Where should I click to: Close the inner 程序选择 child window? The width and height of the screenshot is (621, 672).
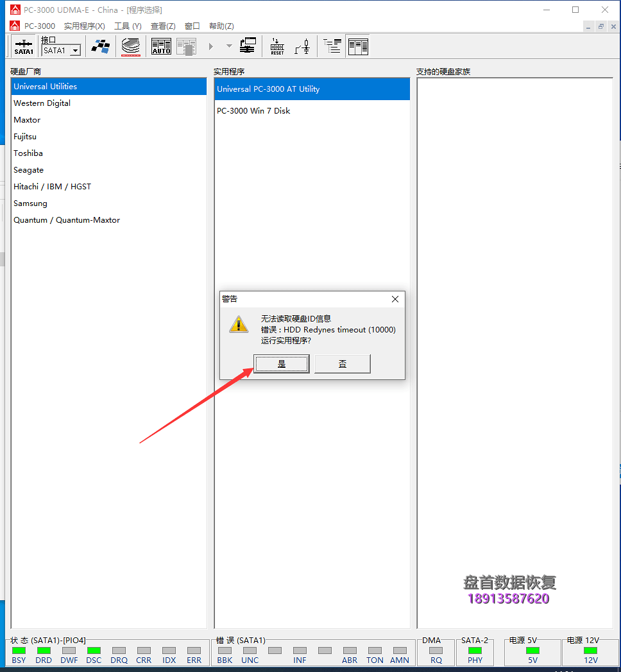pos(613,27)
